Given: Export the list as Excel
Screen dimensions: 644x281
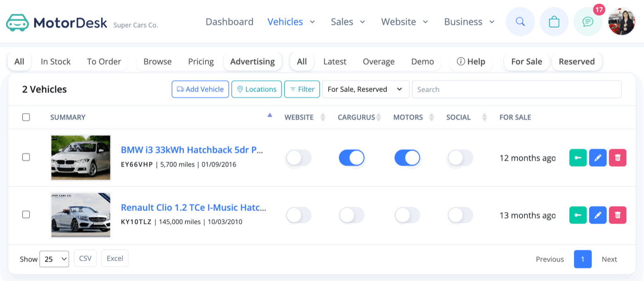Looking at the screenshot, I should pyautogui.click(x=115, y=258).
